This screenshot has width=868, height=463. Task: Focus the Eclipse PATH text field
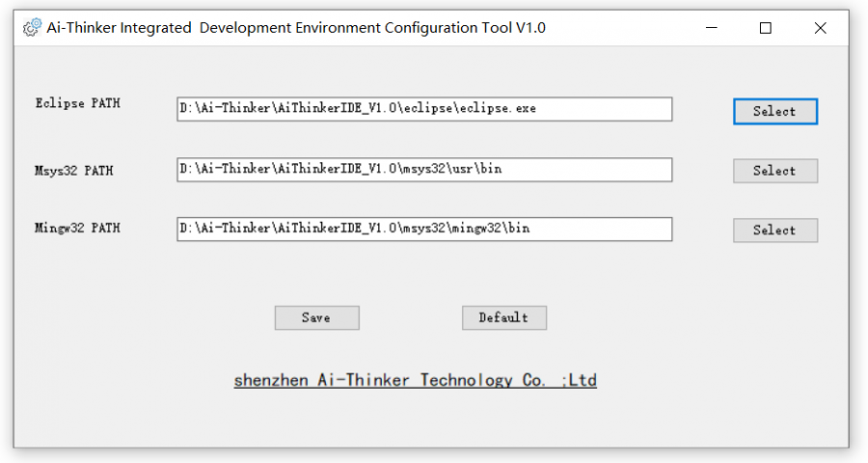[424, 109]
